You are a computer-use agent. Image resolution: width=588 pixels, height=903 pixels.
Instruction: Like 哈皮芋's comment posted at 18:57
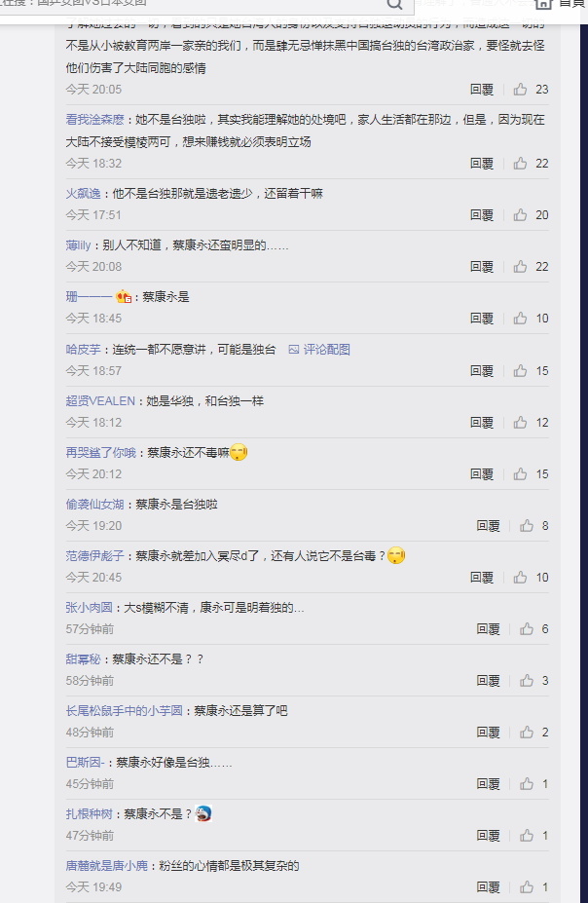click(520, 371)
